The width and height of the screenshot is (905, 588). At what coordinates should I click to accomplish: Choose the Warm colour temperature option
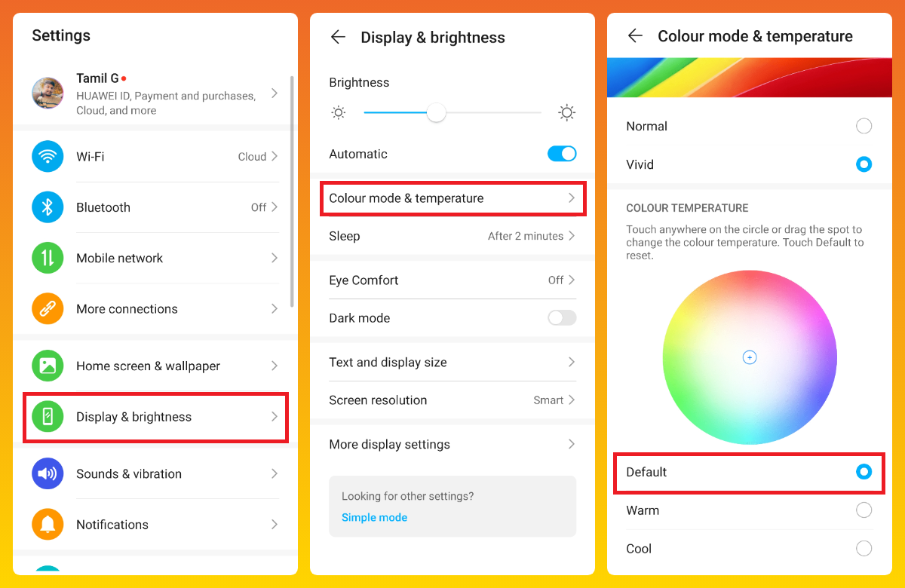point(864,510)
